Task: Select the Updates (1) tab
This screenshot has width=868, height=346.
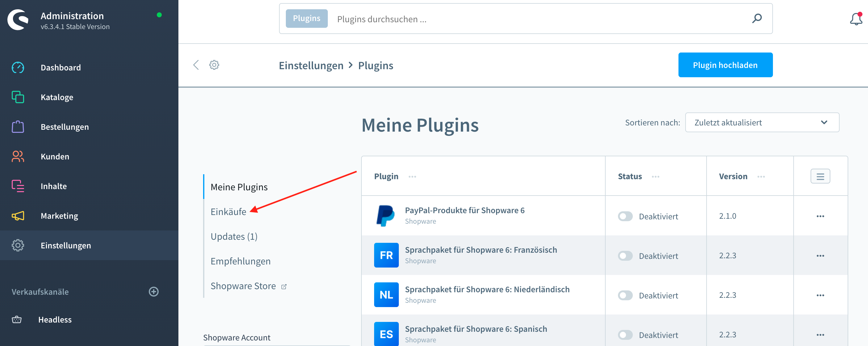Action: [234, 236]
